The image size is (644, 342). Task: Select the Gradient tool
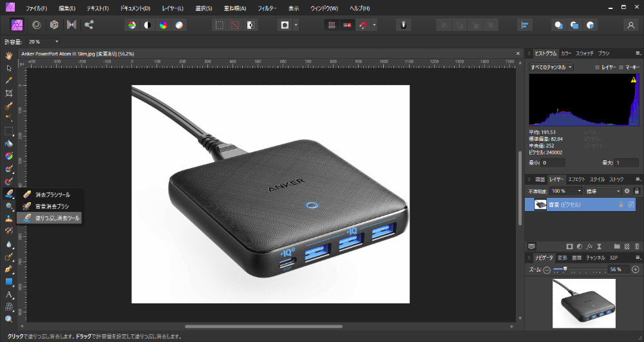click(8, 156)
